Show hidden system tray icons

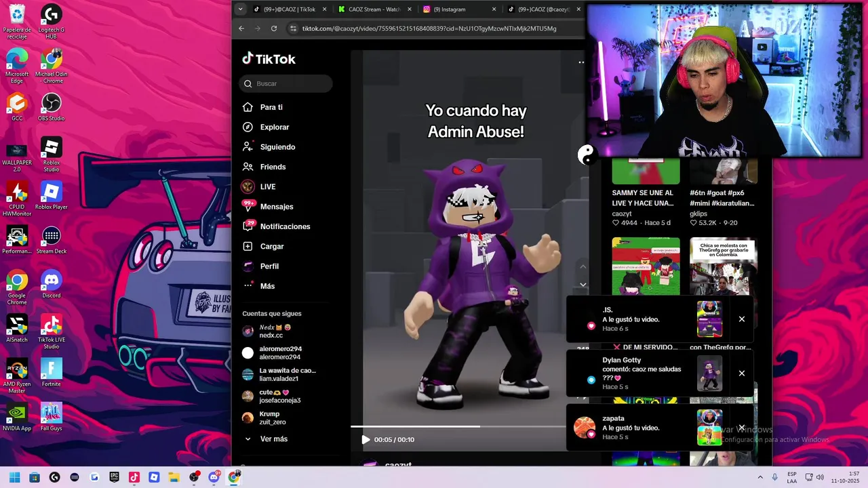(x=759, y=477)
